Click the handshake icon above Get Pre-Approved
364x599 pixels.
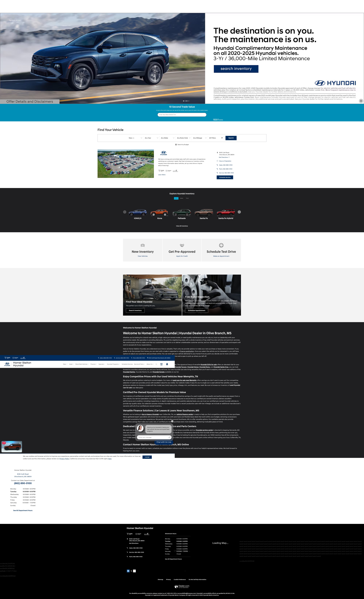tap(182, 245)
